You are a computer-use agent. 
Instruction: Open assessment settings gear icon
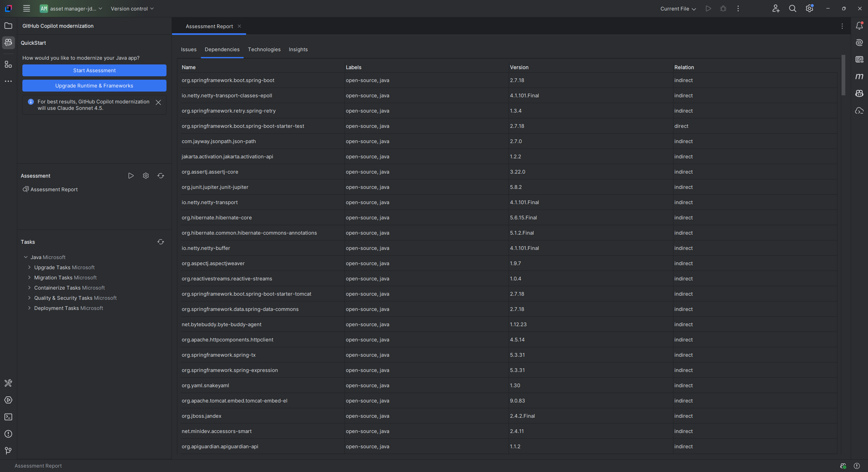point(145,176)
